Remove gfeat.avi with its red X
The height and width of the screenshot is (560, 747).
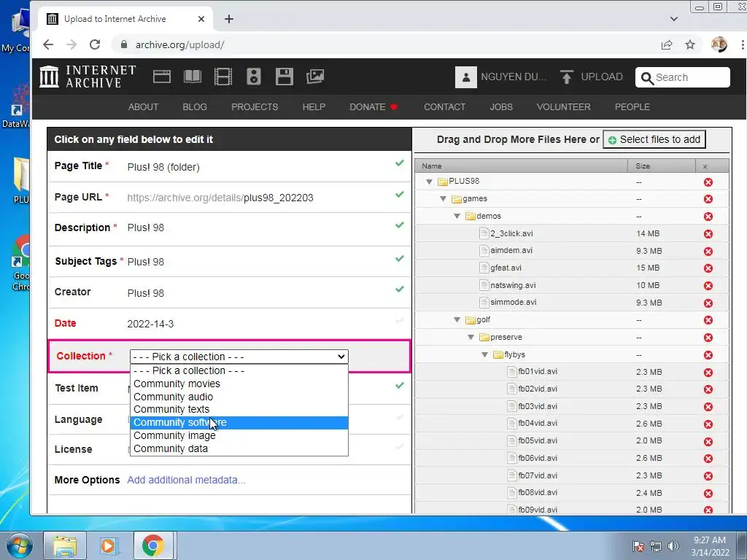point(708,268)
